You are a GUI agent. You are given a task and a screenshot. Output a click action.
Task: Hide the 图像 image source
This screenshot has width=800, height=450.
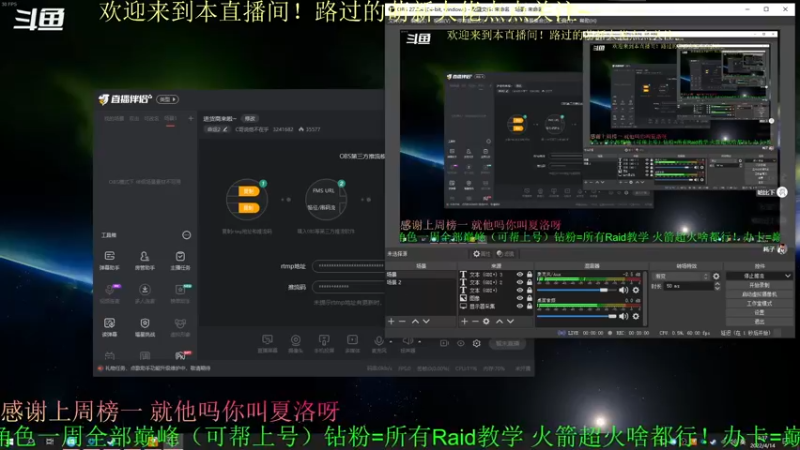(520, 298)
